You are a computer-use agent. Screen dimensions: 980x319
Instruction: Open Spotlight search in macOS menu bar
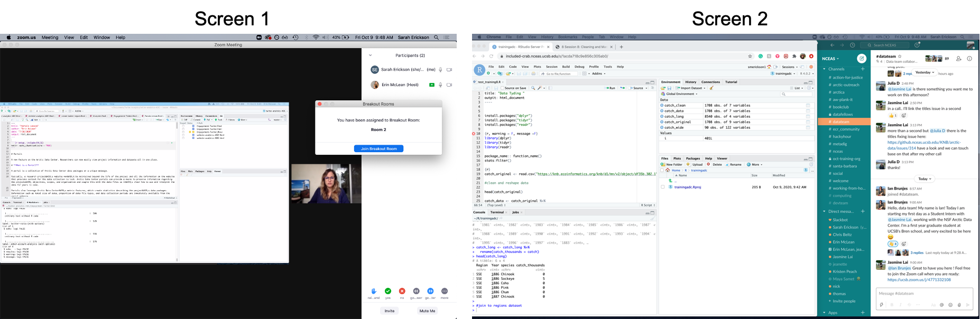click(436, 37)
